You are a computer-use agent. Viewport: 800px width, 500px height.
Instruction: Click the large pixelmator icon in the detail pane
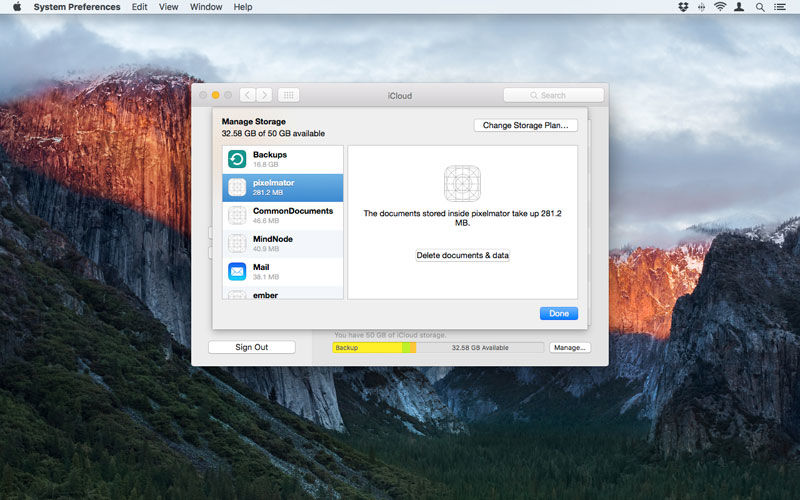tap(462, 183)
